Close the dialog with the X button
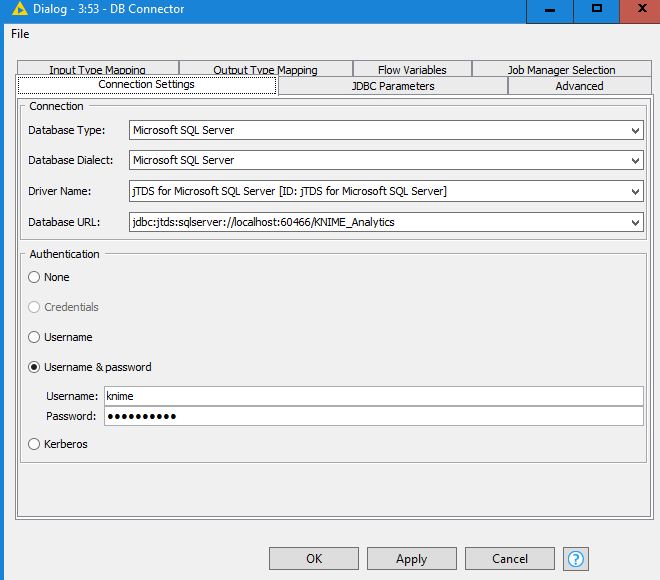The width and height of the screenshot is (660, 580). (x=640, y=11)
